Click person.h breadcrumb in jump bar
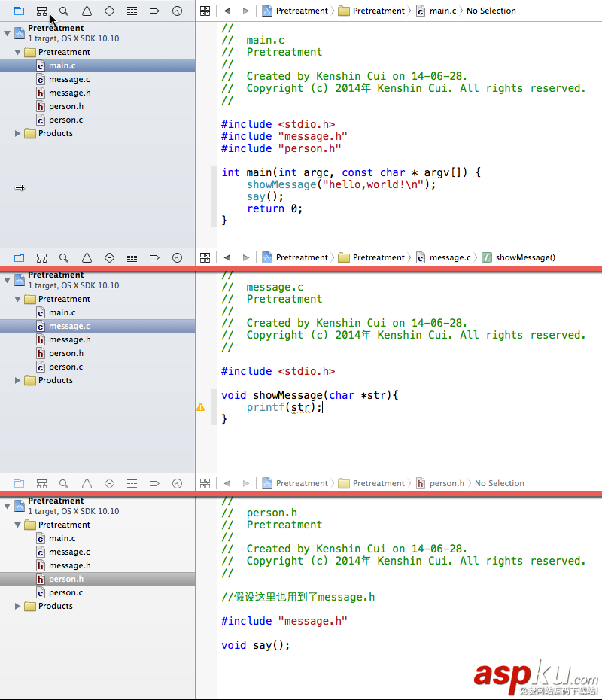 click(440, 483)
